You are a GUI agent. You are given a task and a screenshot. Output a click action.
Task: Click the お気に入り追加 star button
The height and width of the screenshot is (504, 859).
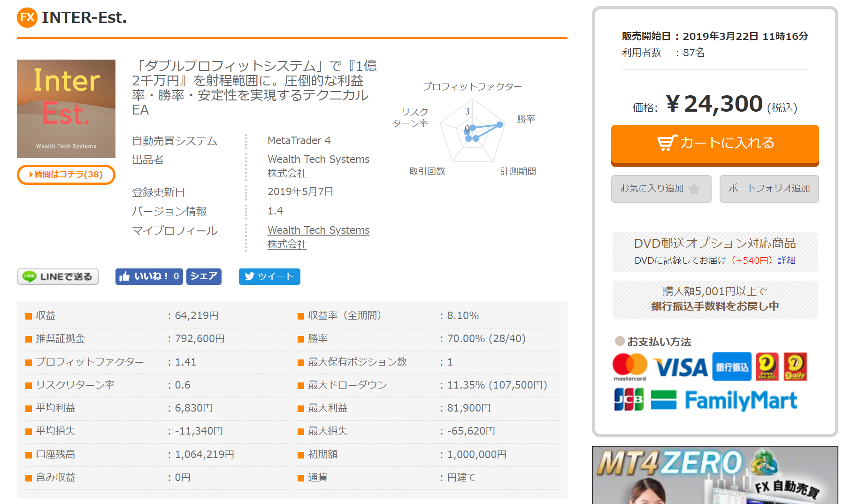point(661,189)
